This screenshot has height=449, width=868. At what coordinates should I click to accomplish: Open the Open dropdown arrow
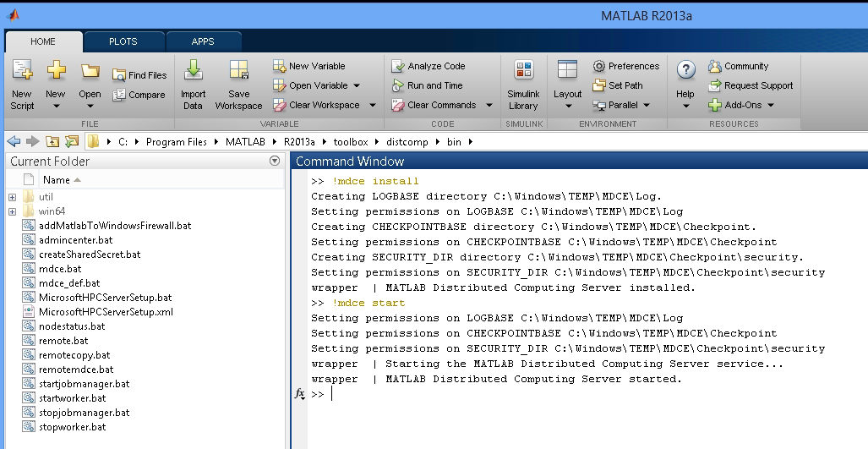point(90,106)
